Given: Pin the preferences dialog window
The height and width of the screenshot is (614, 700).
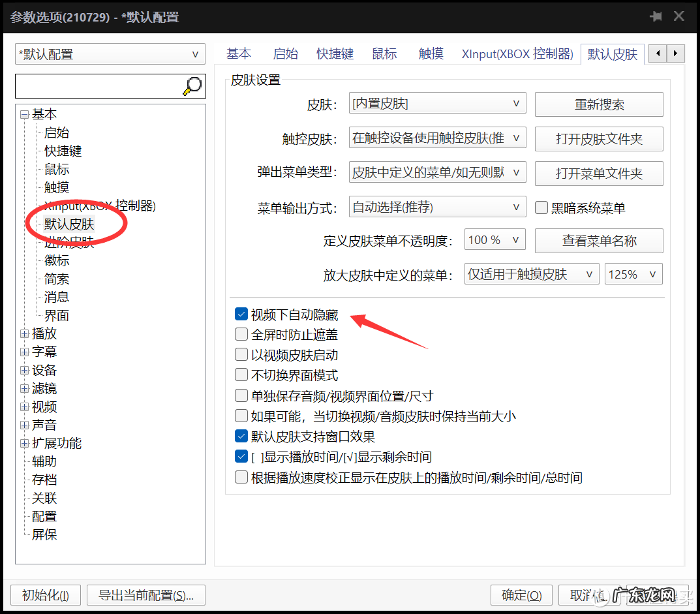Looking at the screenshot, I should point(656,16).
